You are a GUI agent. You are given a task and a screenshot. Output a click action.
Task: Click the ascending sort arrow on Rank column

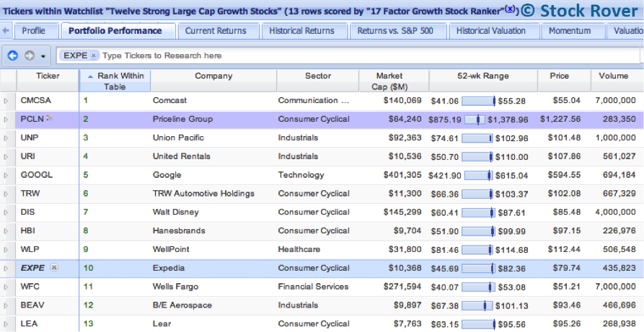click(91, 76)
